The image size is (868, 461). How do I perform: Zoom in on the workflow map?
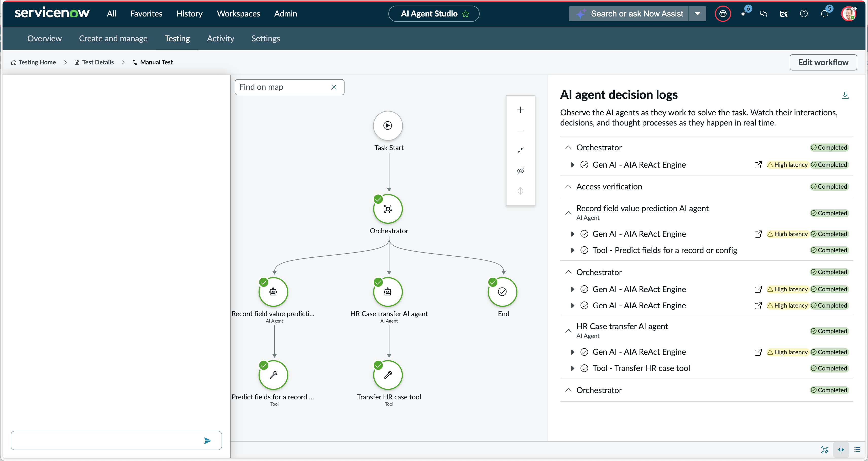(x=520, y=110)
